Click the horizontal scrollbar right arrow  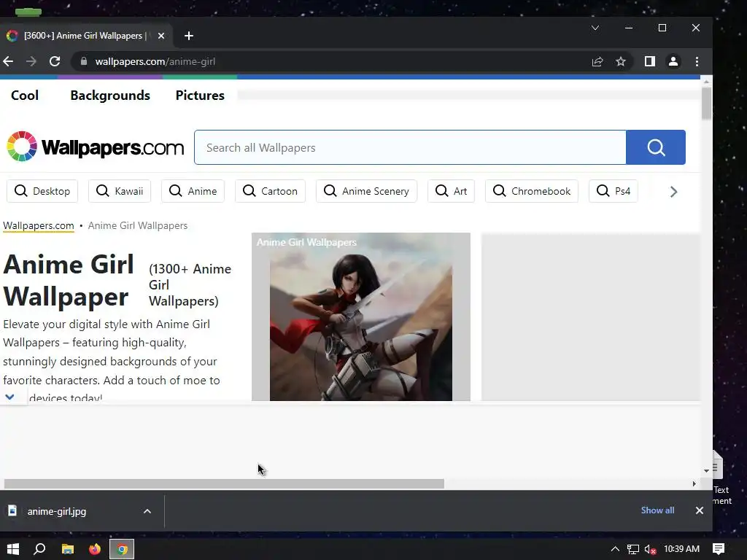click(x=694, y=484)
